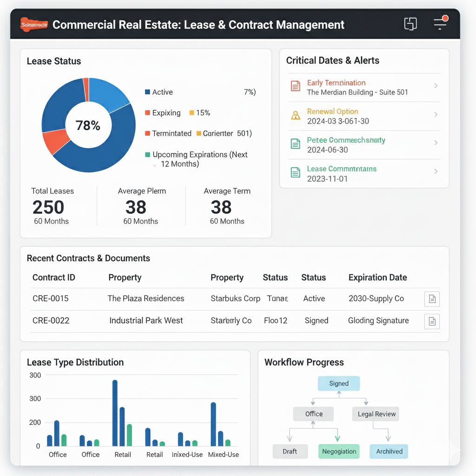Click the Total Leases 250 value
Viewport: 476px width, 476px height.
tap(48, 207)
